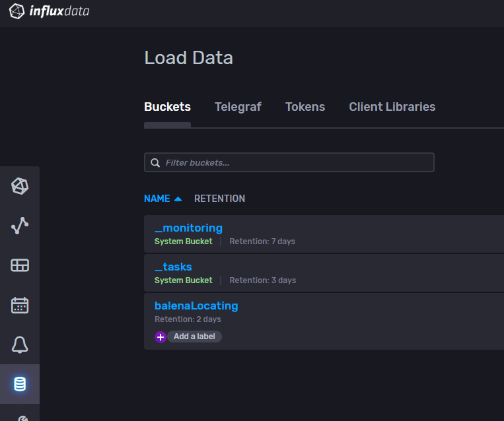Open the balenaLocating bucket

tap(196, 306)
